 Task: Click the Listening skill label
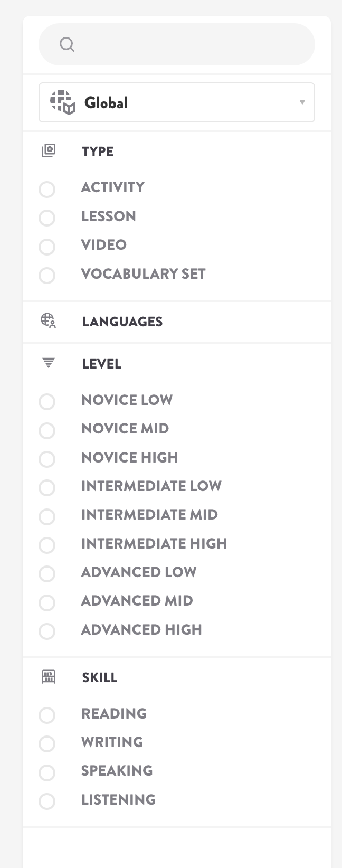[118, 799]
